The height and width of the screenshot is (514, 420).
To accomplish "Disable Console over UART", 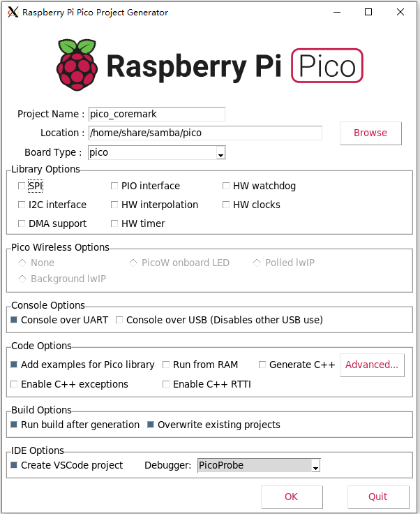I will pyautogui.click(x=15, y=320).
